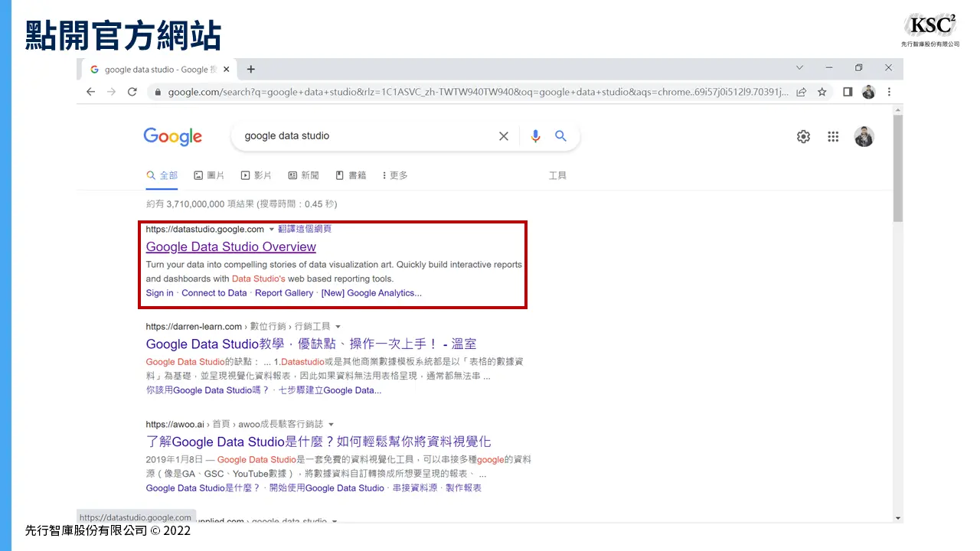Open 七步驟建立Google Data... sitelink
The height and width of the screenshot is (551, 980).
pyautogui.click(x=330, y=390)
